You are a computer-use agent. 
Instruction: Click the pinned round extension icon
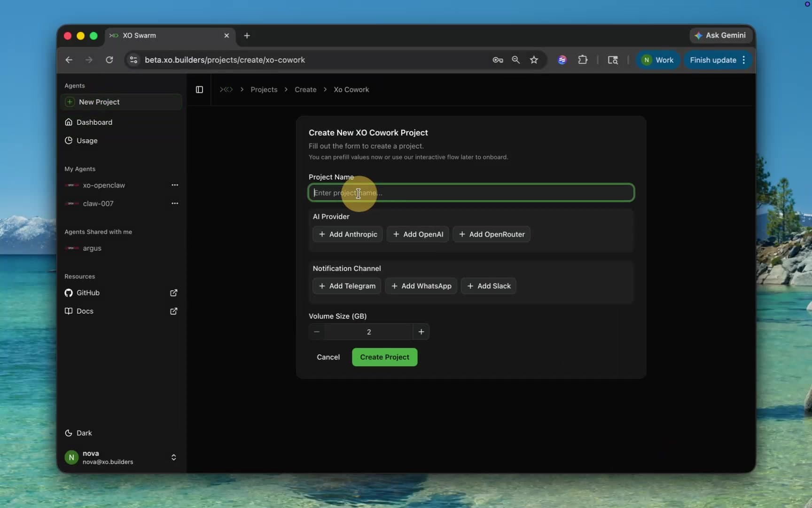pos(562,60)
